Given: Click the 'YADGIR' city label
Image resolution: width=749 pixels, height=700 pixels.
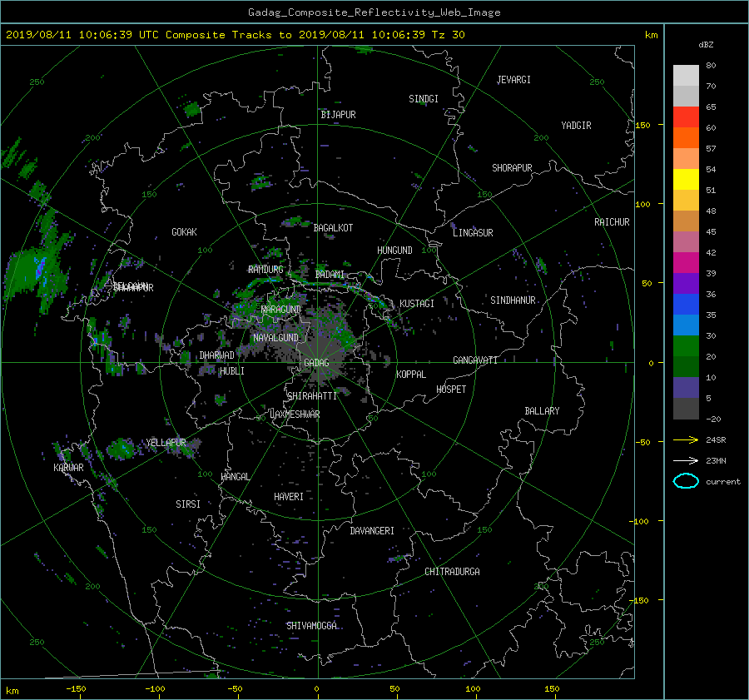Looking at the screenshot, I should [x=576, y=126].
